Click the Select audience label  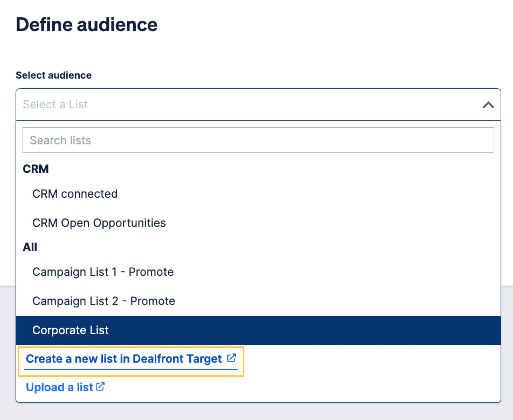coord(54,75)
